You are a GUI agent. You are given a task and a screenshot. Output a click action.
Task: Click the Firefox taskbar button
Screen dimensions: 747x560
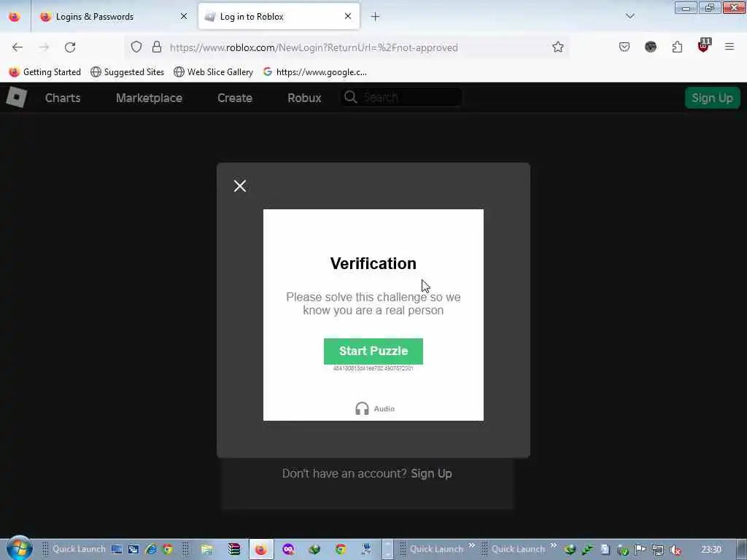pos(261,549)
